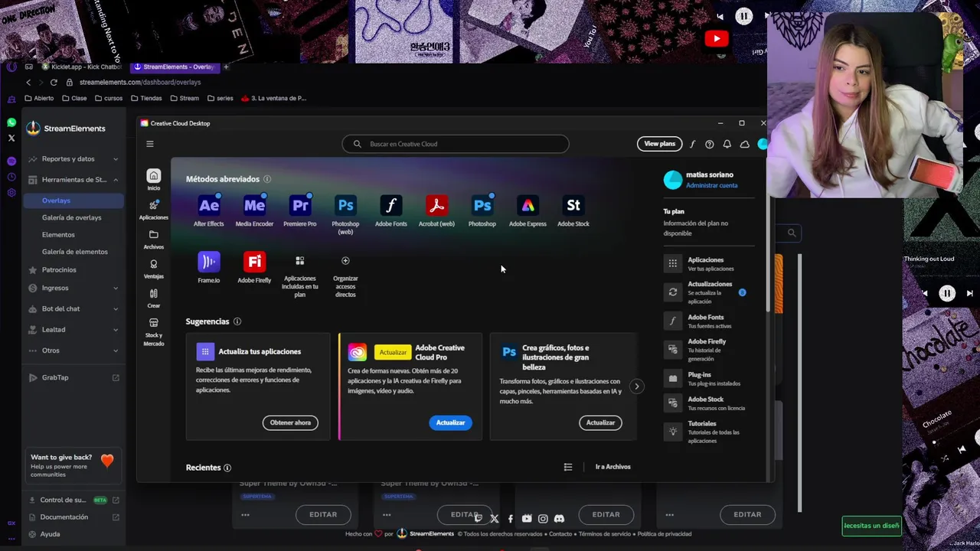Open 'Stock y Mercado' in sidebar
This screenshot has width=980, height=551.
click(154, 332)
